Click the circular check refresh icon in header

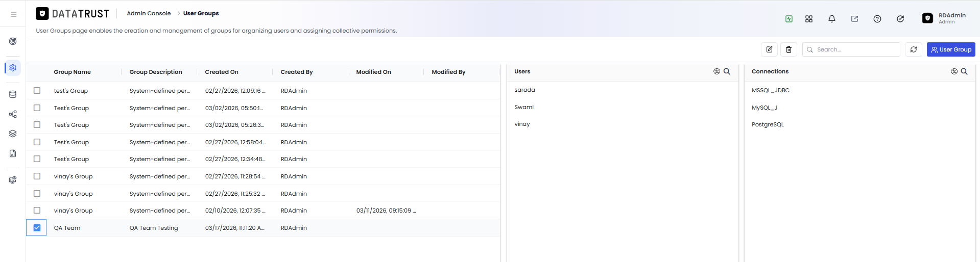pos(900,19)
